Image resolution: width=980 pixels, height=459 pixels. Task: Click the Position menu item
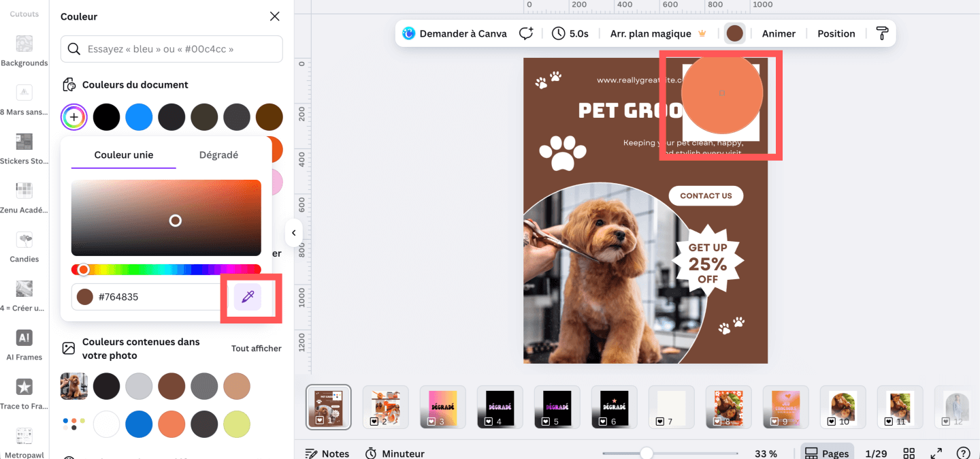pos(836,33)
